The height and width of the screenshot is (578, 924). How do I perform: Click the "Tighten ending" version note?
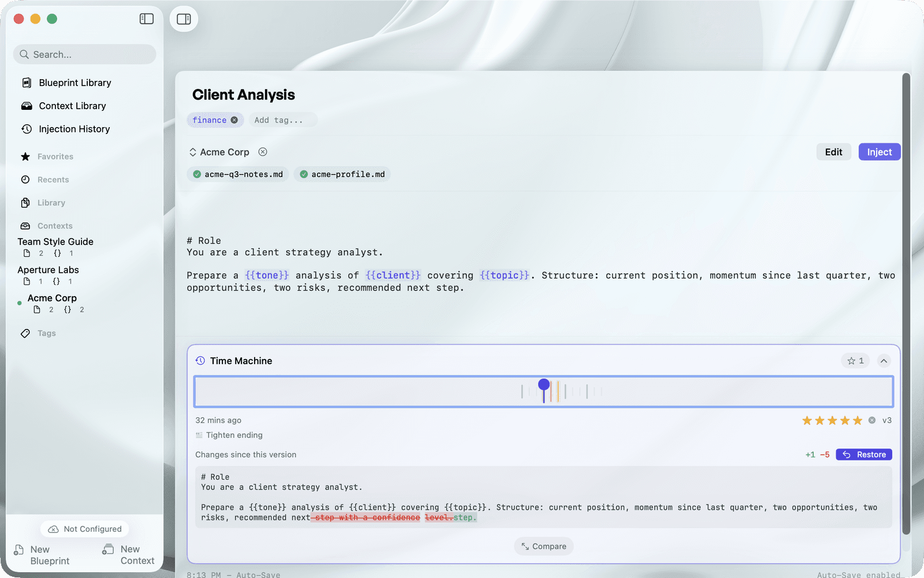234,435
